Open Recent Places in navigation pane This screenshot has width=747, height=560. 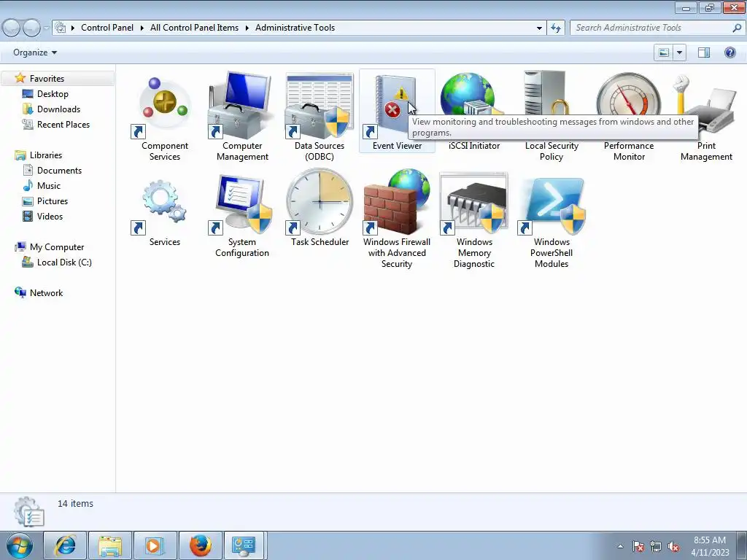(63, 124)
